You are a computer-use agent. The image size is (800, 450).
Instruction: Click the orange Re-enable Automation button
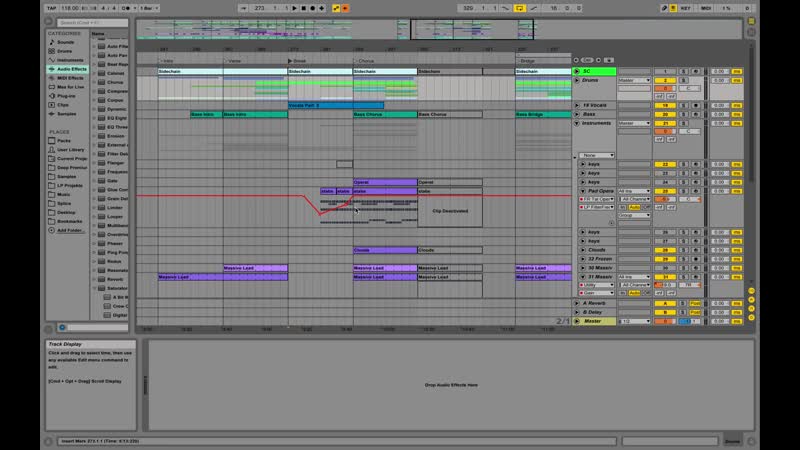(x=345, y=8)
